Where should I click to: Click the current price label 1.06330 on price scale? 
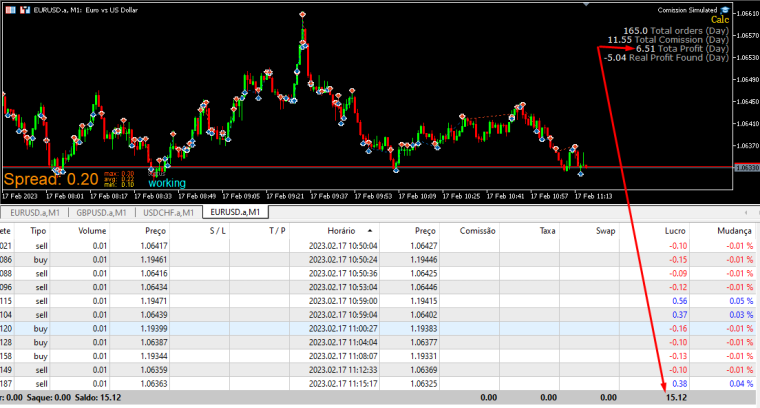pos(747,167)
